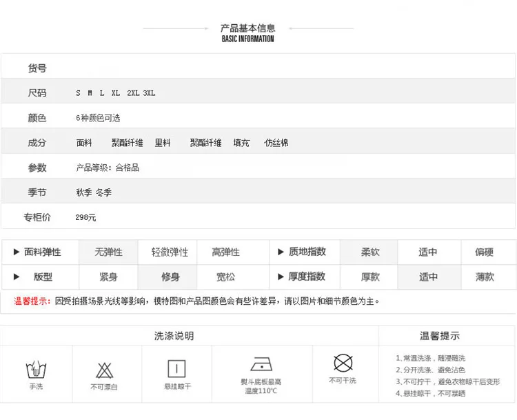Select the 紧身 fit option

click(x=108, y=277)
